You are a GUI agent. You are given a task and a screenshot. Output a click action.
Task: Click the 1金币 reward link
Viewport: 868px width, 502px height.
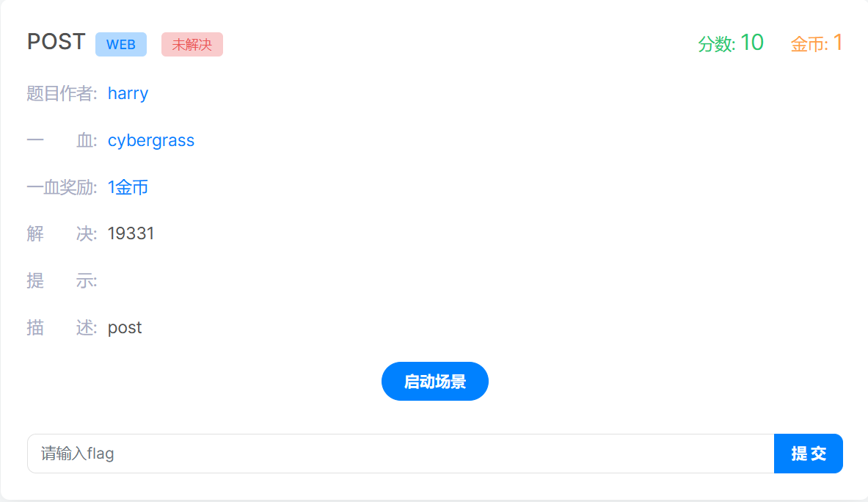point(128,187)
